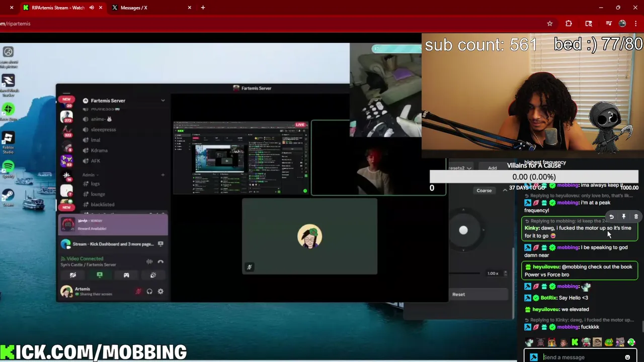Disconnect from voice with hang-up icon
The image size is (644, 362).
pyautogui.click(x=160, y=261)
